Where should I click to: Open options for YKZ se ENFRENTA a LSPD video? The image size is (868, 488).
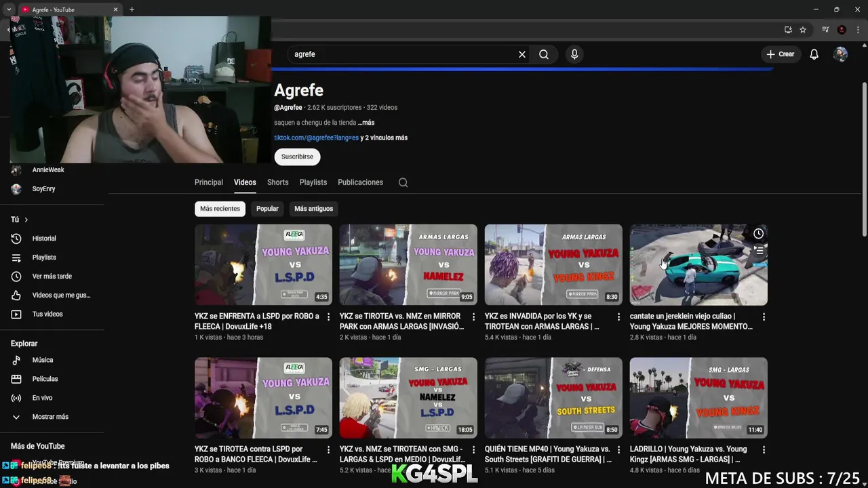328,317
